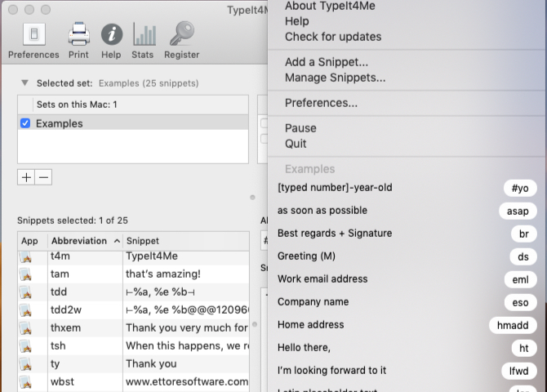The height and width of the screenshot is (392, 547).
Task: Open Preferences from the toolbar
Action: coord(33,41)
